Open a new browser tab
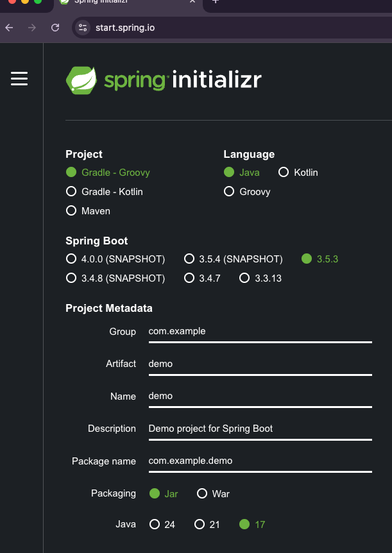Screen dimensions: 392x553 click(x=216, y=1)
